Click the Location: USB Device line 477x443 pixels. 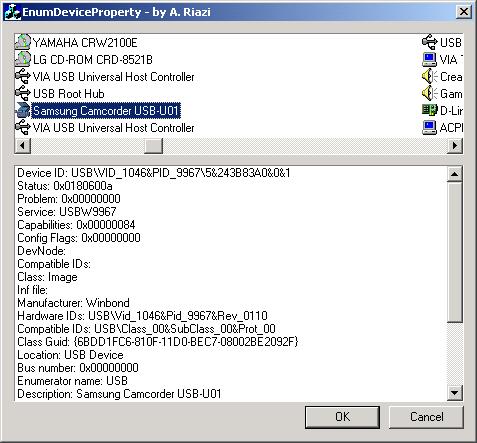pyautogui.click(x=70, y=355)
